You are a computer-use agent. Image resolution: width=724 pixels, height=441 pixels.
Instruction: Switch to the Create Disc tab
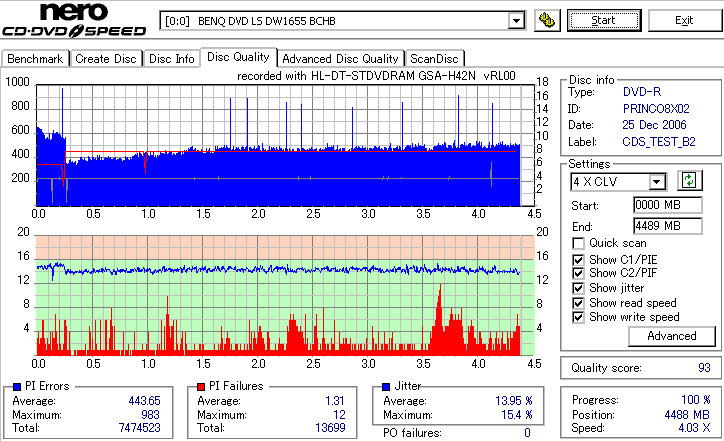pos(106,59)
